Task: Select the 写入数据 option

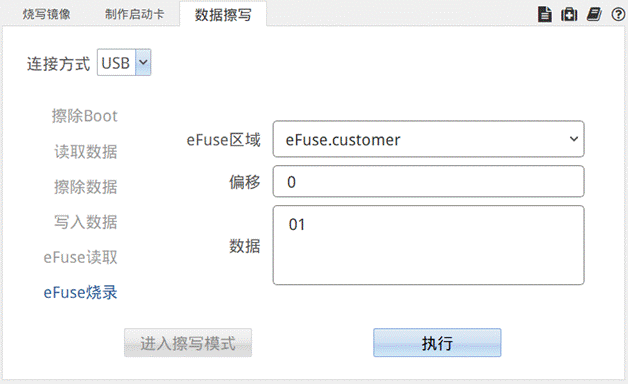Action: 86,222
